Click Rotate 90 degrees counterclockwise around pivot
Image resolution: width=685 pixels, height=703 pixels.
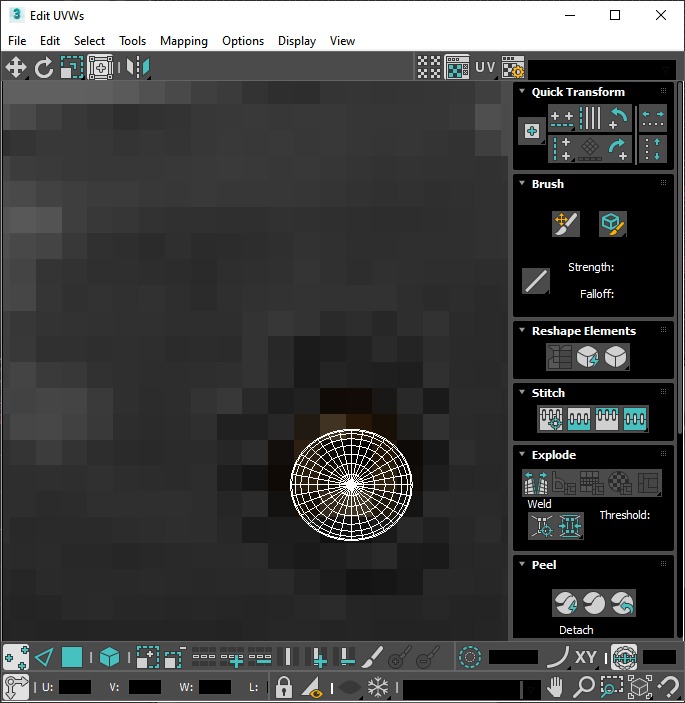[x=618, y=118]
